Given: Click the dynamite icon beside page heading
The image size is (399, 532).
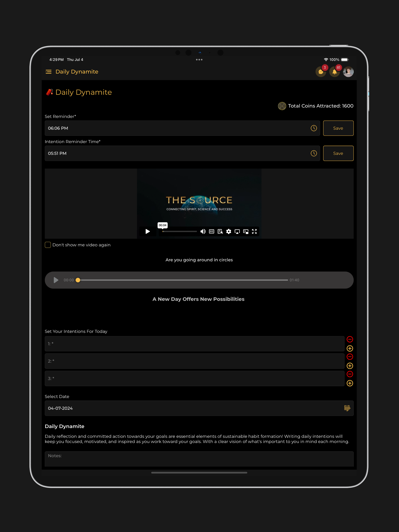Looking at the screenshot, I should coord(49,92).
